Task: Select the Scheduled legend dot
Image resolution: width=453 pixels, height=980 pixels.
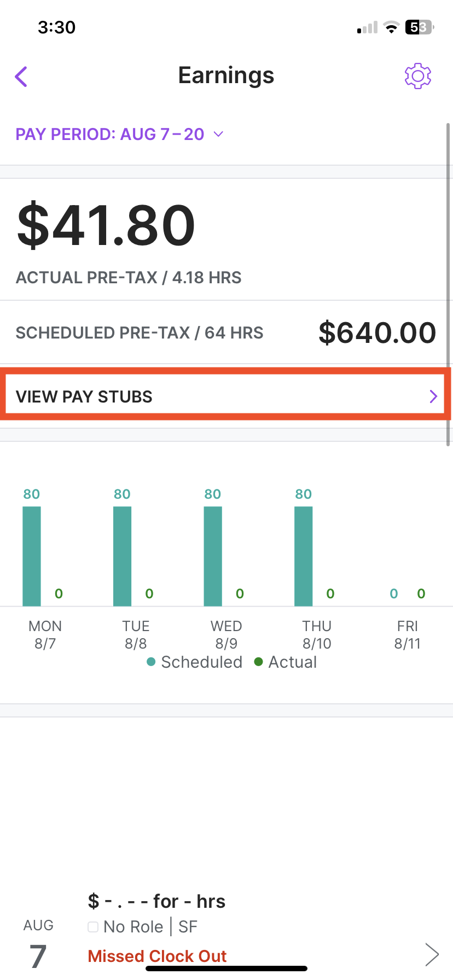Action: pyautogui.click(x=150, y=662)
